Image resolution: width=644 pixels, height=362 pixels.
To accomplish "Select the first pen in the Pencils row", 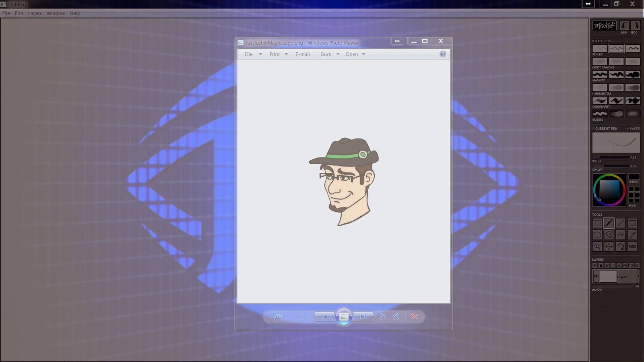I will [x=600, y=48].
